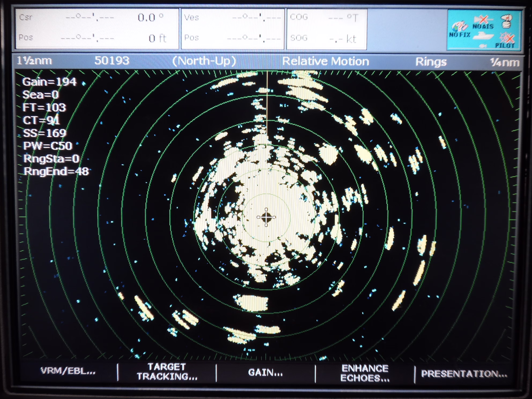The image size is (532, 399).
Task: Open the PRESENTATION softkey menu
Action: tap(464, 374)
